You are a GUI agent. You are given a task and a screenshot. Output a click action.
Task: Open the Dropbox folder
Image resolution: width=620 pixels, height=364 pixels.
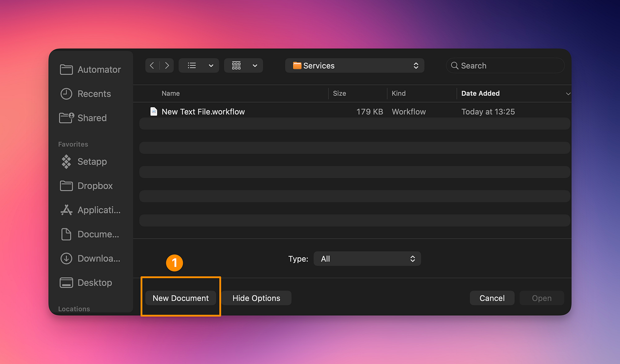coord(95,186)
